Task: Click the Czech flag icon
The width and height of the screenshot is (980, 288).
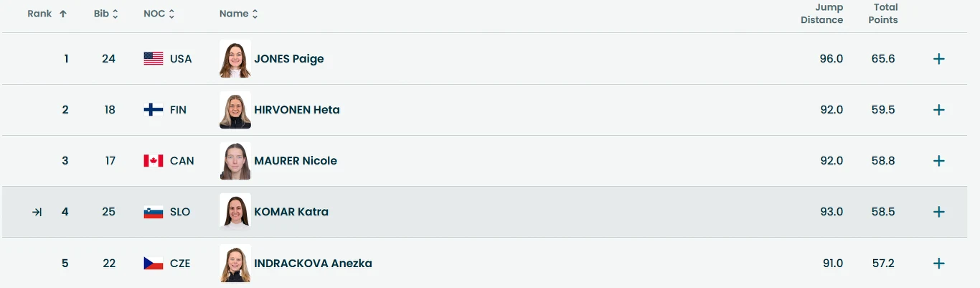Action: point(154,264)
